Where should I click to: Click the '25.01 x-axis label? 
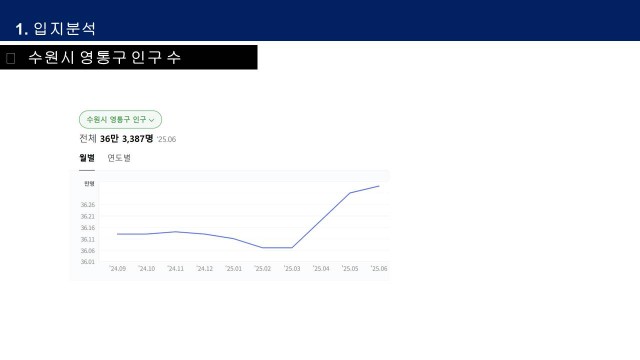point(233,269)
